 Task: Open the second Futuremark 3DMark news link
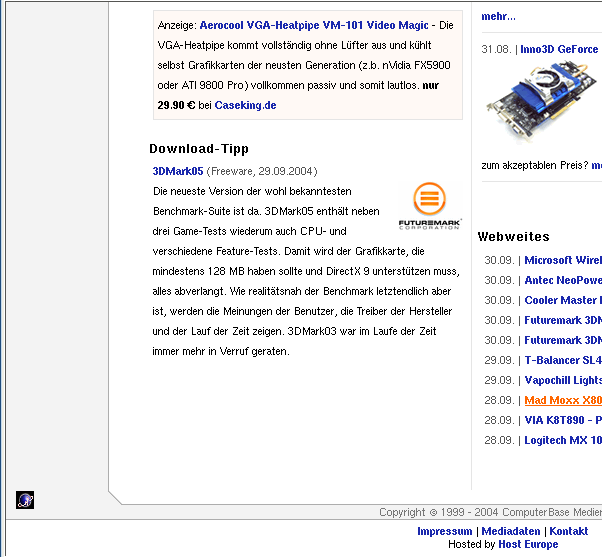(x=563, y=340)
